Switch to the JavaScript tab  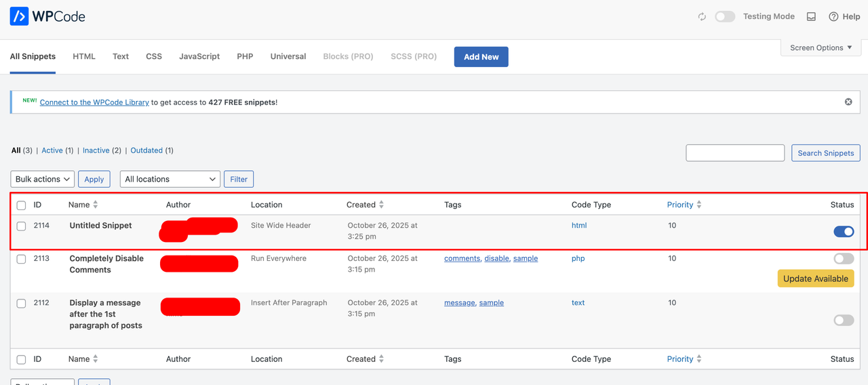(199, 56)
